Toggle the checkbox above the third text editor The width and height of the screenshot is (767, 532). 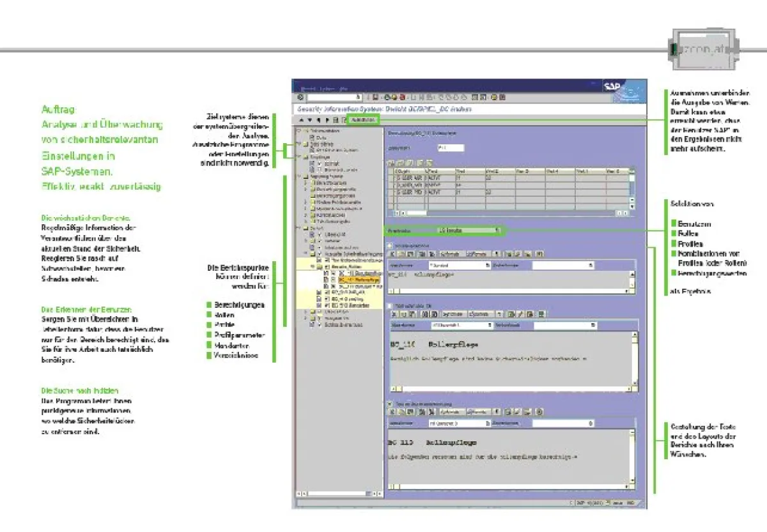coord(390,404)
